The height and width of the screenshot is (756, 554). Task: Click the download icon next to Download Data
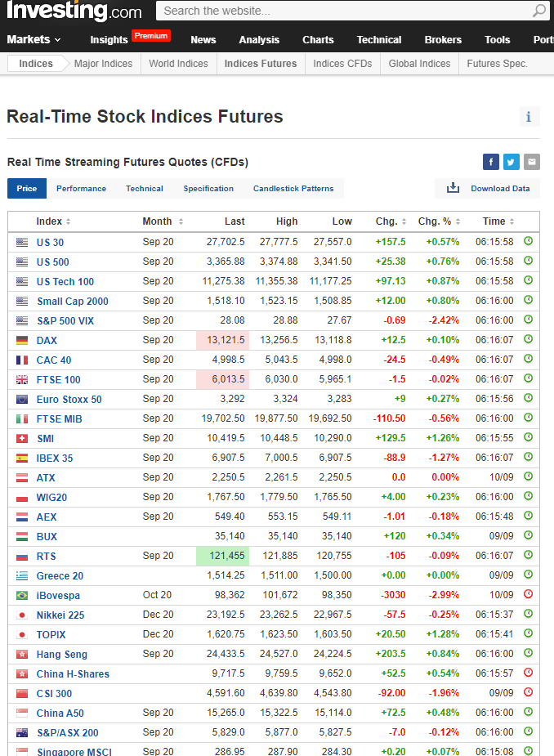tap(453, 188)
